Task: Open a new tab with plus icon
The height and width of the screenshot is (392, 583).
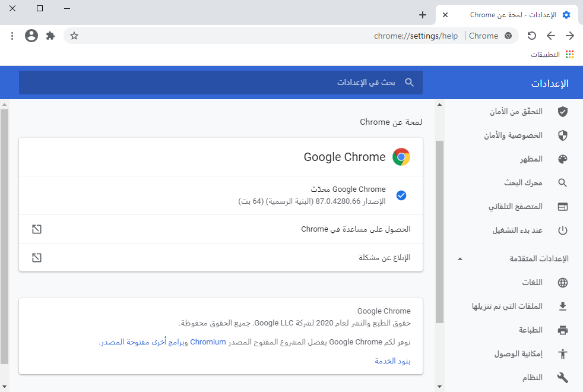Action: (x=422, y=15)
